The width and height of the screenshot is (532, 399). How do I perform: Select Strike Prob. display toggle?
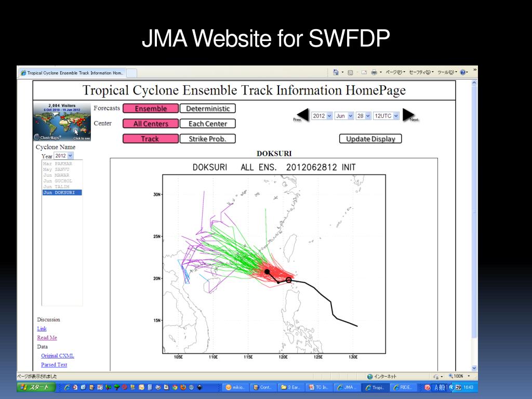(208, 139)
